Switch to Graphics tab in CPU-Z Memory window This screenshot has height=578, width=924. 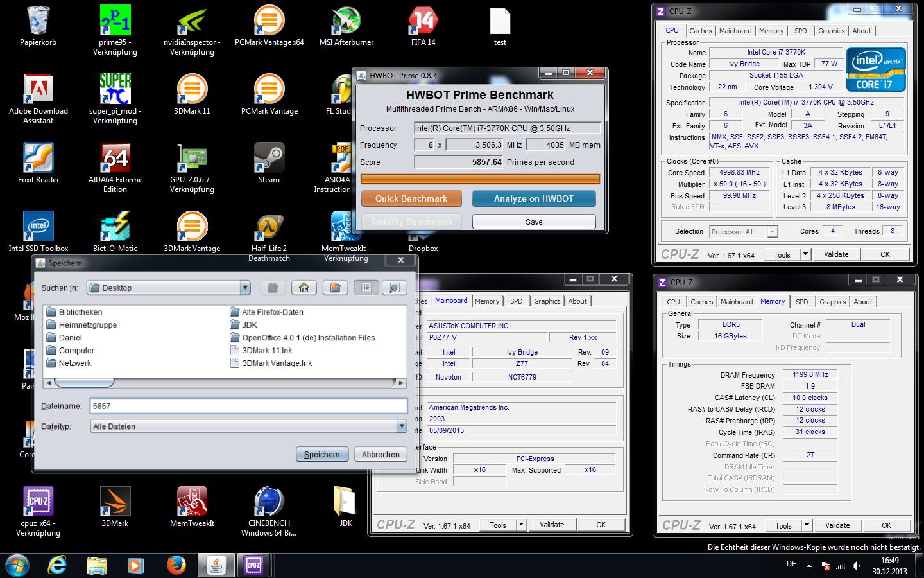[832, 302]
